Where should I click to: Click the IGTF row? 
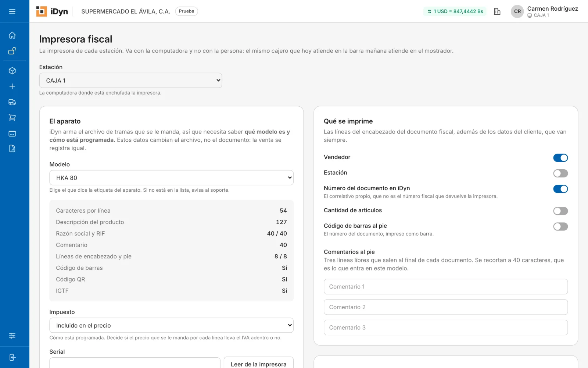click(x=171, y=291)
